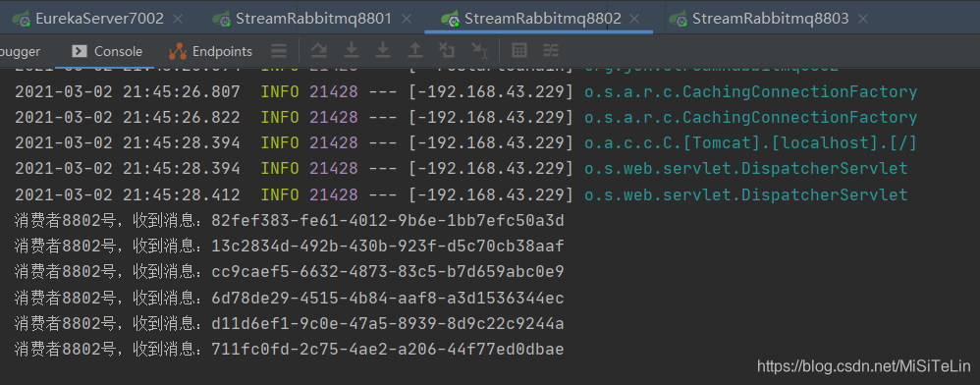Click the Force Step Into icon

[x=383, y=51]
